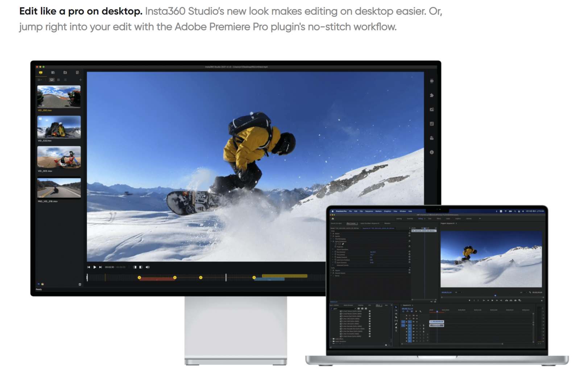Select the pen mask tool under GoPro FX Reframe
580x392 pixels.
343,244
